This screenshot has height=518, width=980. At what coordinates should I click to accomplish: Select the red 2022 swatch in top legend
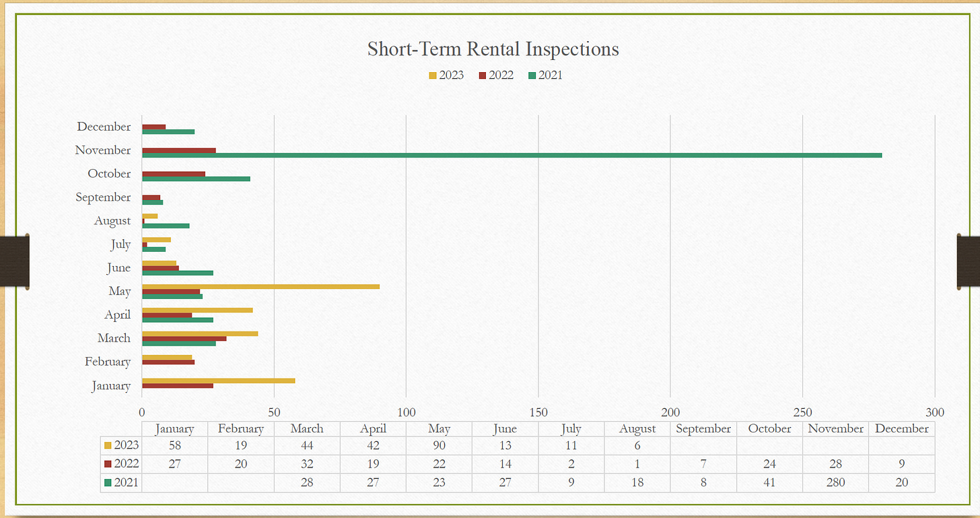483,75
